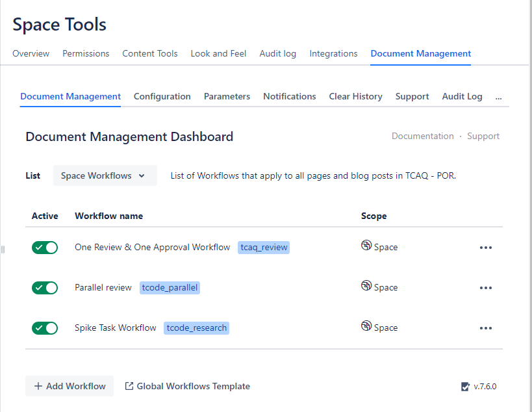This screenshot has height=412, width=532.
Task: Open the Look and Feel tab
Action: coord(218,54)
